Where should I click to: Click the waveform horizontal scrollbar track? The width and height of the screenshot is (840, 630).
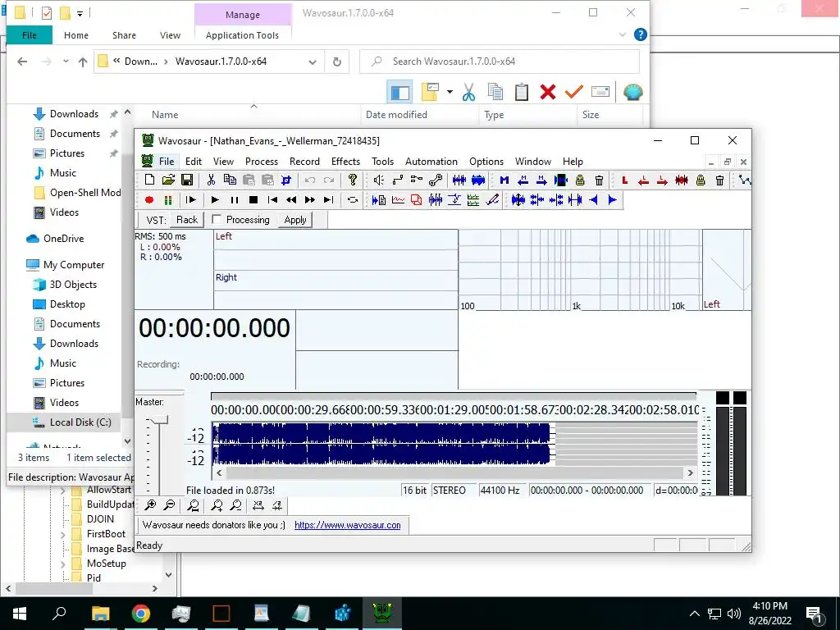click(x=454, y=472)
